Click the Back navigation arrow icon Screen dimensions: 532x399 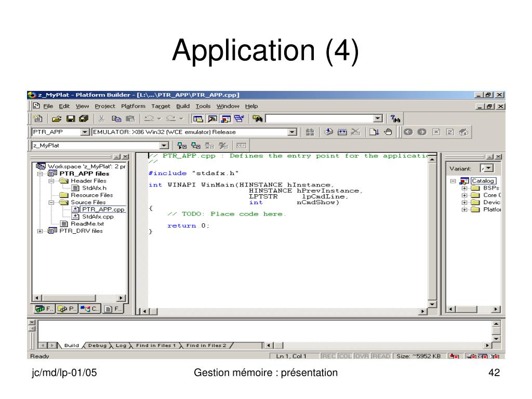click(408, 132)
